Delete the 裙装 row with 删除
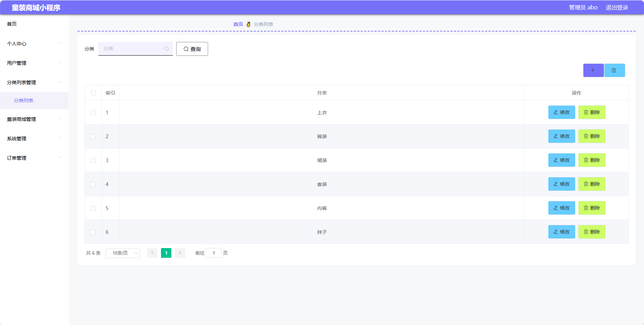Image resolution: width=644 pixels, height=325 pixels. [x=592, y=160]
